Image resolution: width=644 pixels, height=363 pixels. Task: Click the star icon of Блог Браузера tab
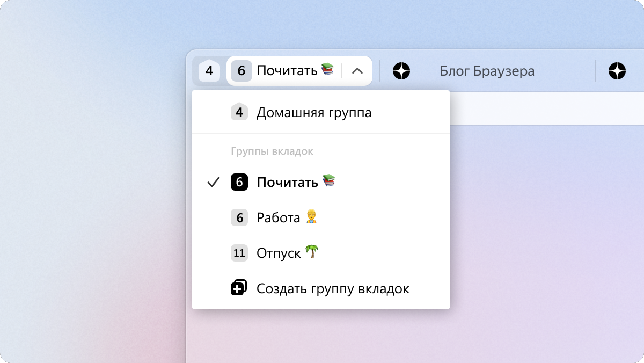click(x=401, y=71)
